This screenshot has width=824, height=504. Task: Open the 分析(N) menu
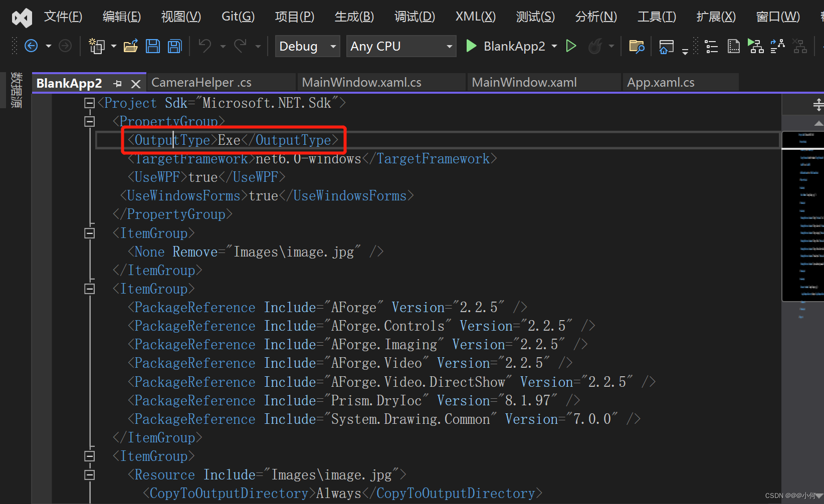pyautogui.click(x=596, y=17)
